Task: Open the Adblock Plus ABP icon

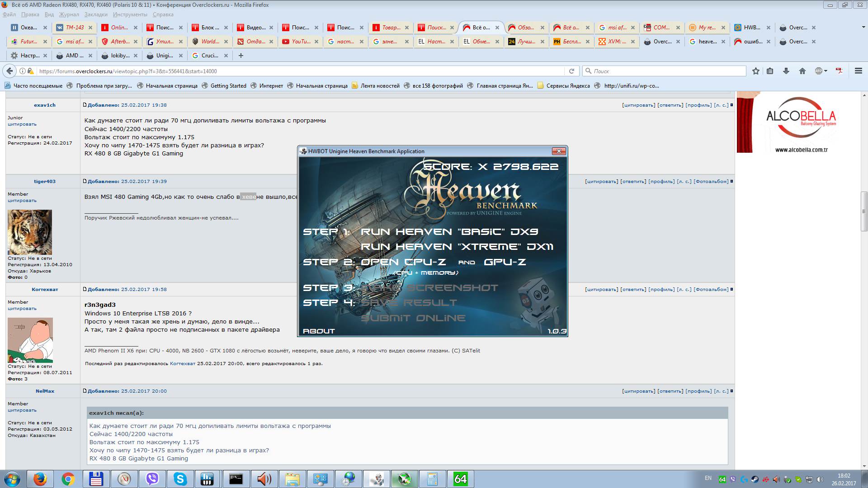Action: [819, 71]
